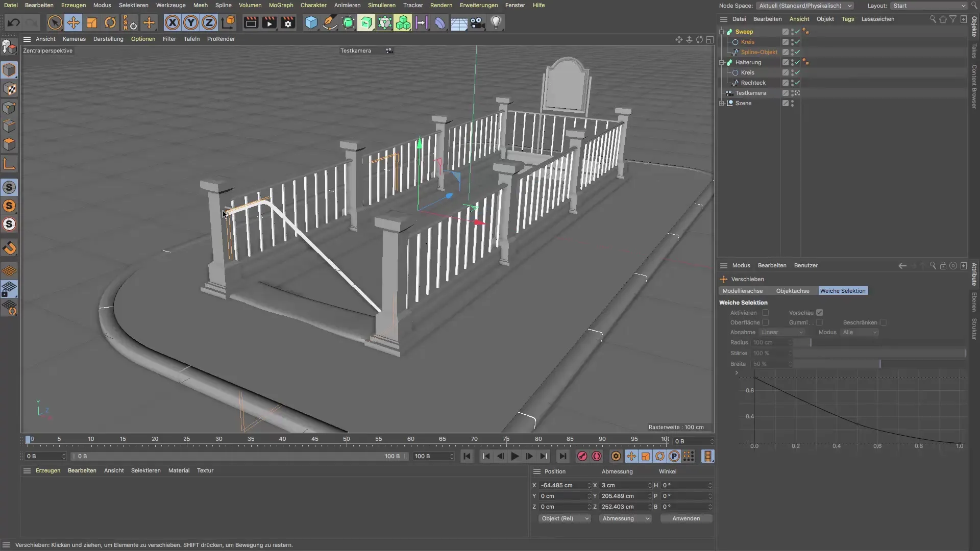The image size is (980, 551).
Task: Open the Floor environment icon
Action: click(x=459, y=22)
